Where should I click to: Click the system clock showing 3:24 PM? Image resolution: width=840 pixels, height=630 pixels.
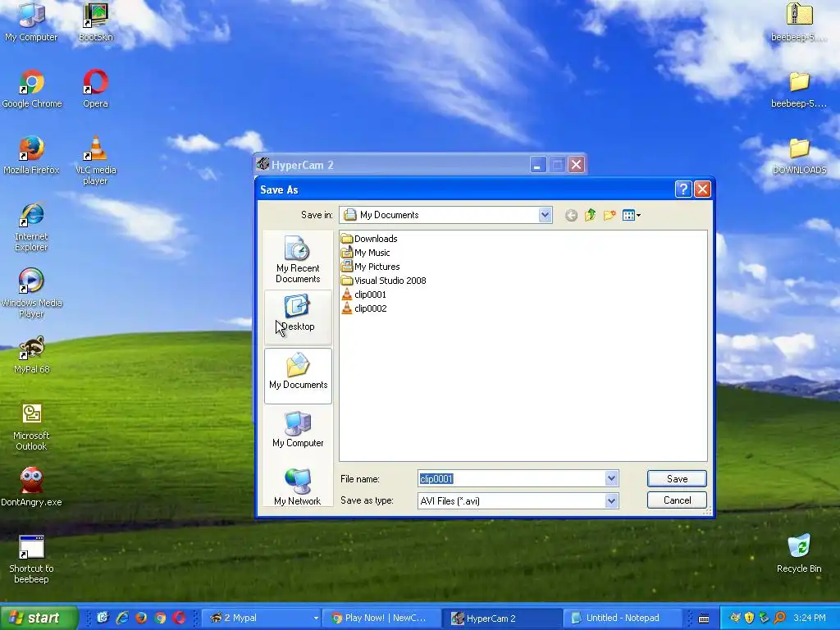pos(810,618)
